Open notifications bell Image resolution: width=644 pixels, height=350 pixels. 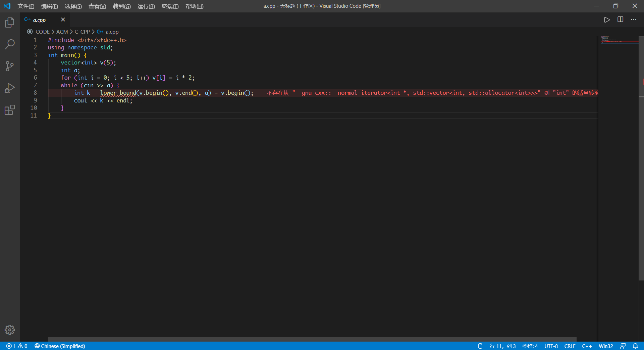[635, 346]
